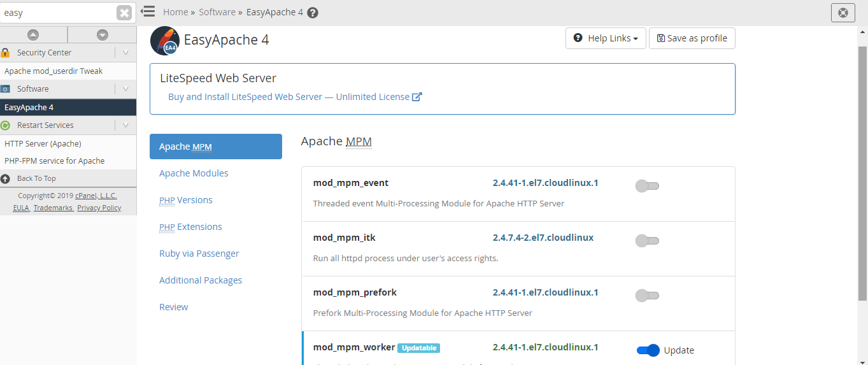The width and height of the screenshot is (868, 365).
Task: Click the Updatable badge on mod_mpm_worker
Action: coord(418,348)
